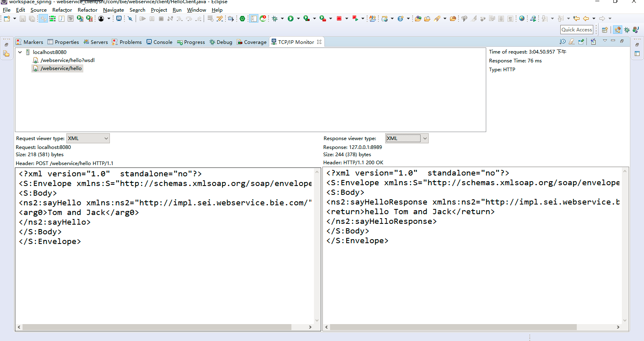This screenshot has height=341, width=644.
Task: Open the Debug view tab
Action: 221,42
